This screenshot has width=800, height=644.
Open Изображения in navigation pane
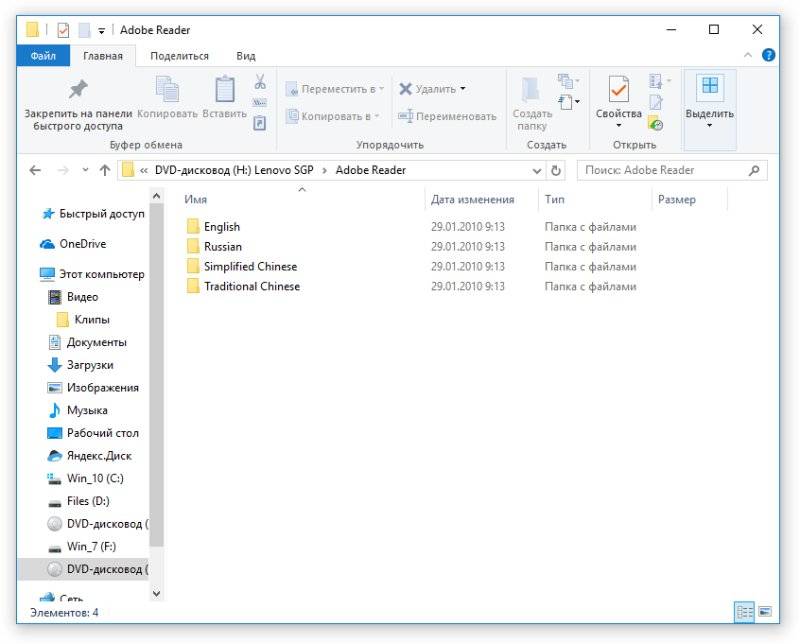pyautogui.click(x=93, y=387)
